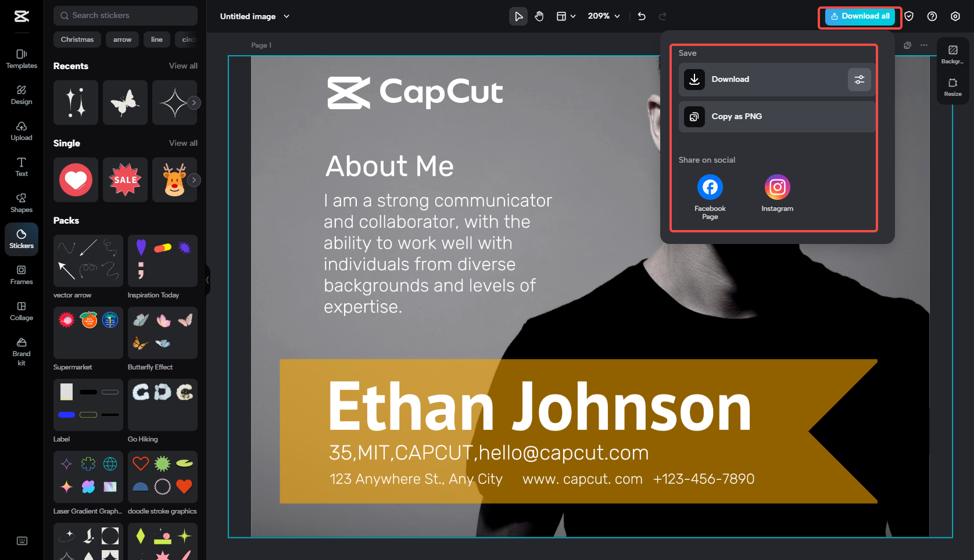Select the Hand pan tool
This screenshot has width=974, height=560.
[539, 16]
